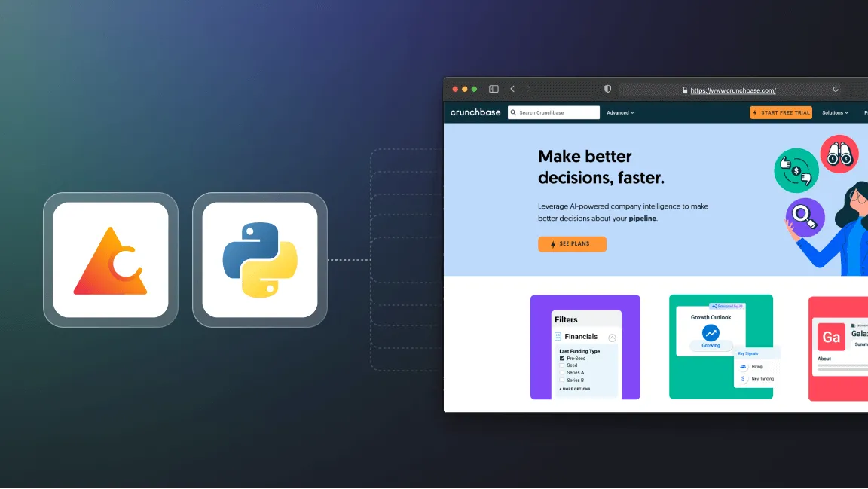Click the sidebar toggle icon in the browser
The image size is (868, 489).
point(494,88)
